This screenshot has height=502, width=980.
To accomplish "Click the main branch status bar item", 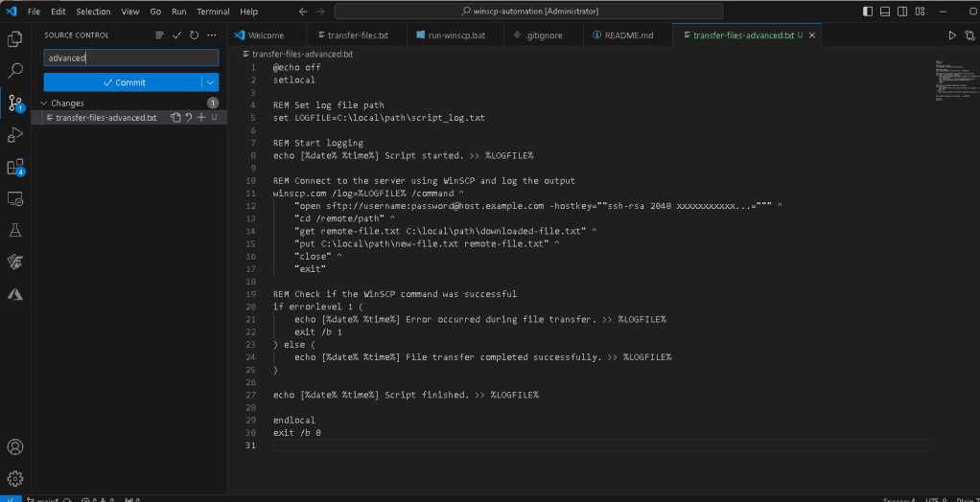I will coord(42,499).
